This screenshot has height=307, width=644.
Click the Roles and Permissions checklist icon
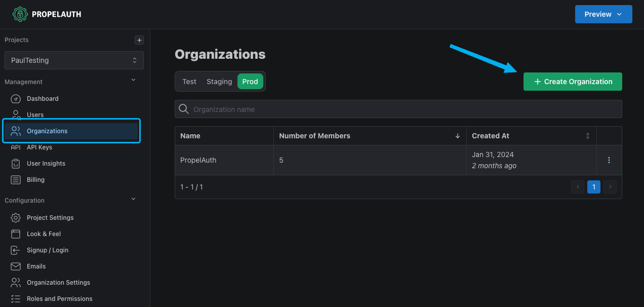pyautogui.click(x=16, y=299)
